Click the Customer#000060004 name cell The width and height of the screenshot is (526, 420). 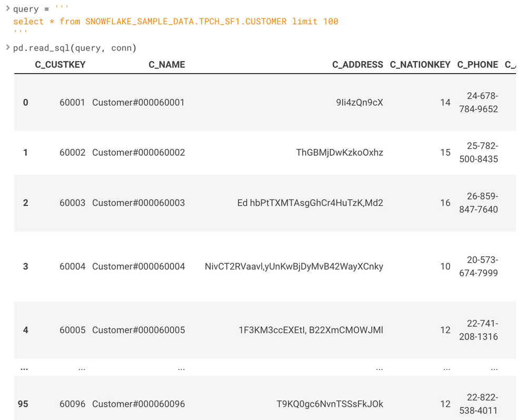click(138, 266)
